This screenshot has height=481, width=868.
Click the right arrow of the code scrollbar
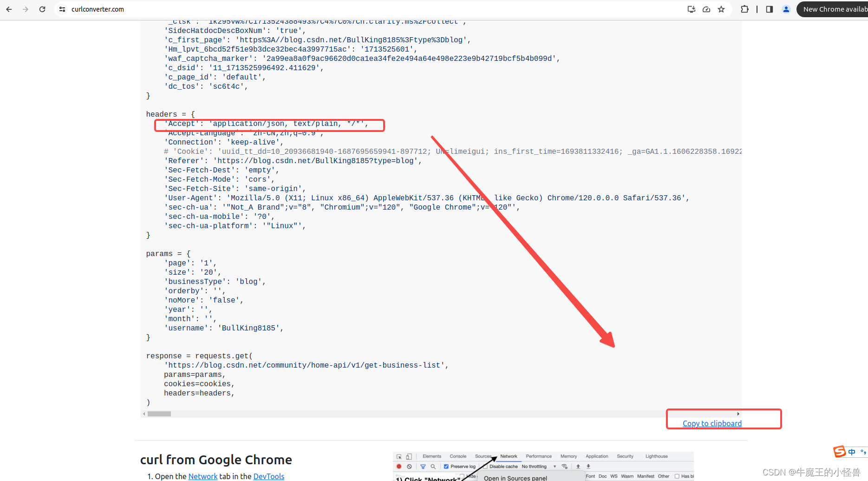point(738,414)
